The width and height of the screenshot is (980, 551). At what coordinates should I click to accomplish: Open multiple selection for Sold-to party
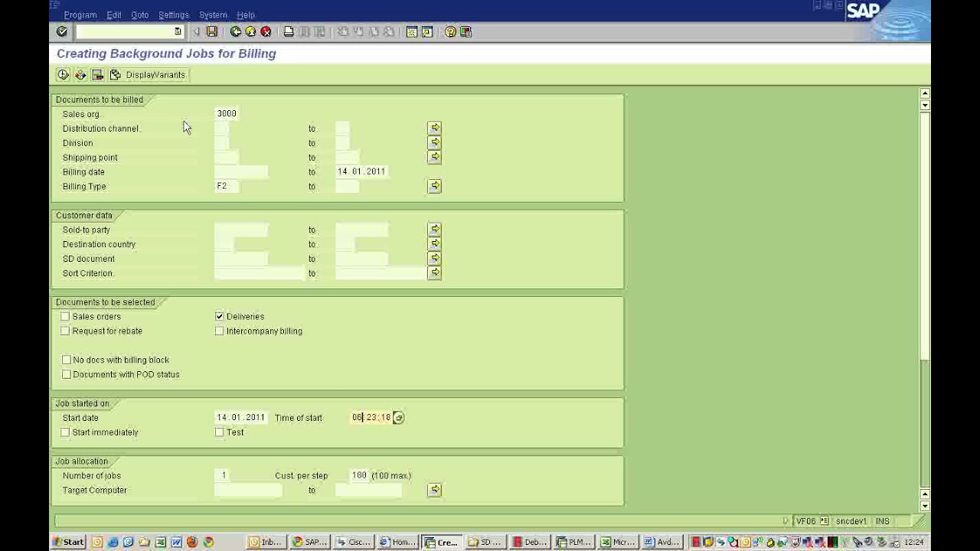coord(435,229)
